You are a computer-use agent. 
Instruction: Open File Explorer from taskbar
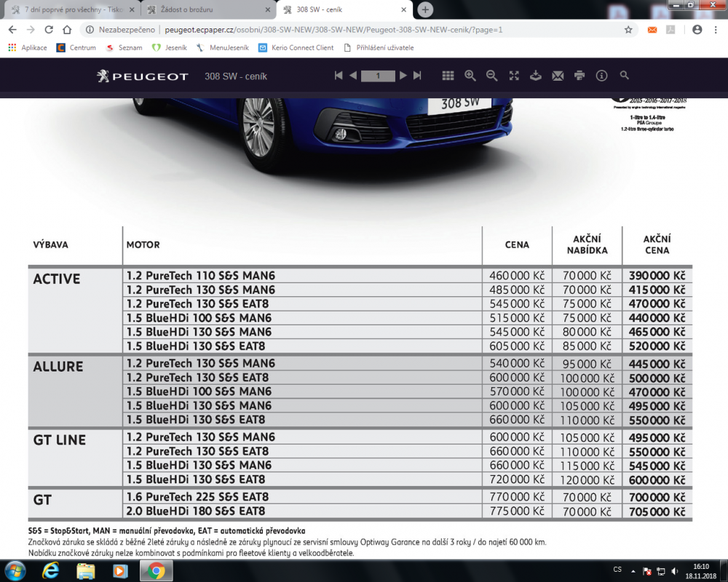click(x=85, y=571)
